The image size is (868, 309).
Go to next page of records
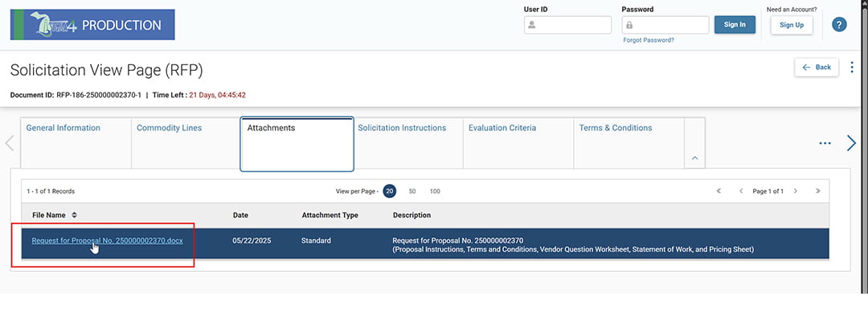coord(796,191)
